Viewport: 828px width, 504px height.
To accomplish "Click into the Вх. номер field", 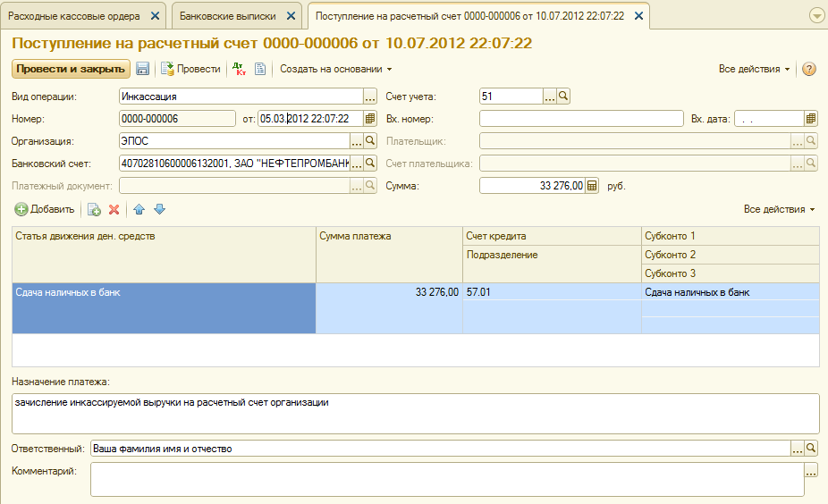I will coord(581,119).
